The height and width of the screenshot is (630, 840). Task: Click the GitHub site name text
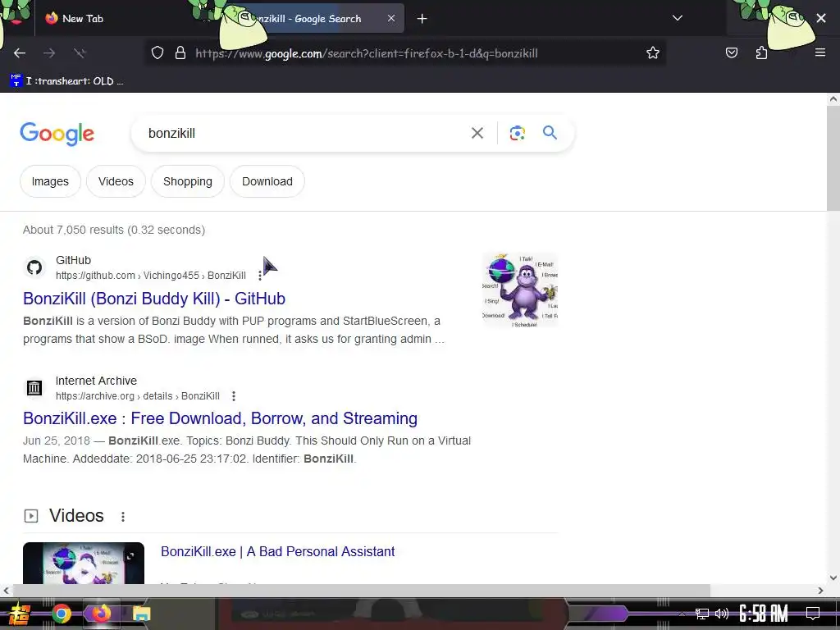pos(73,260)
